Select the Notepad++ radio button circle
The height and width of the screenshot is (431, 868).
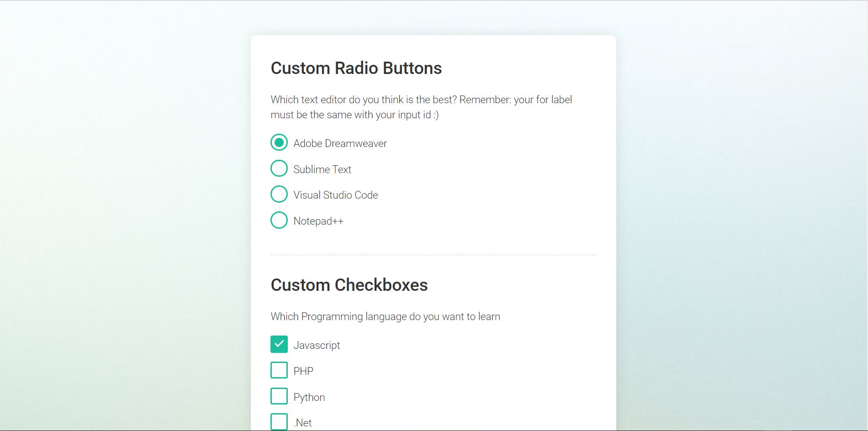(279, 220)
